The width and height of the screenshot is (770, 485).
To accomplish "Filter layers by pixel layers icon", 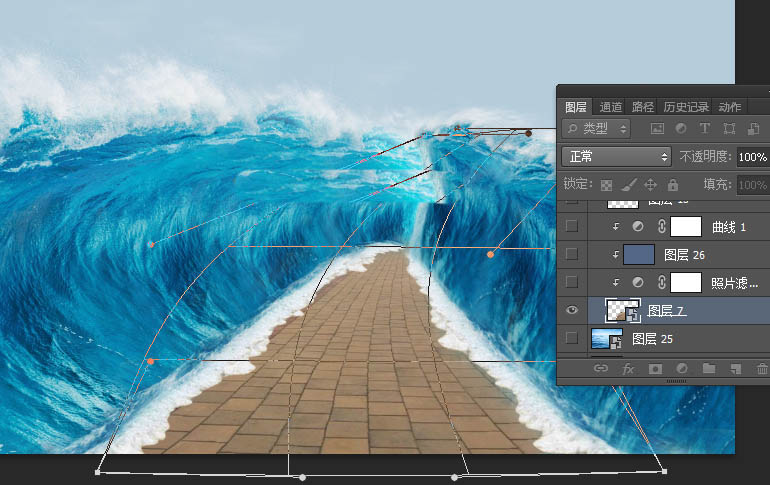I will click(x=657, y=129).
